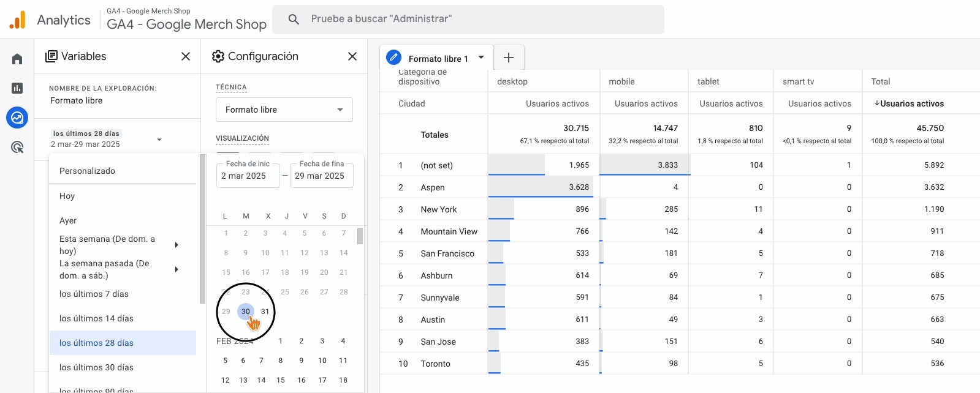980x393 pixels.
Task: Close the Variables panel
Action: 186,56
